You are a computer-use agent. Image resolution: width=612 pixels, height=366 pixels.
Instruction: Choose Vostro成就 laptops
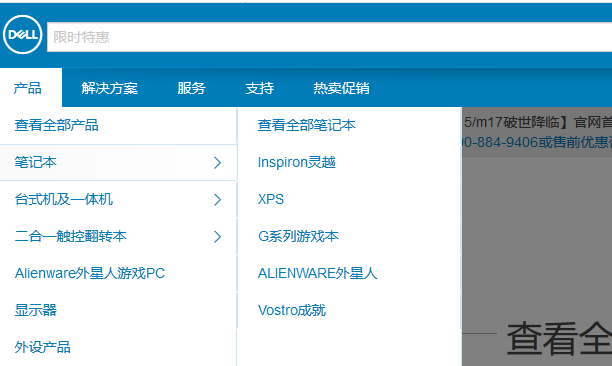pos(292,310)
